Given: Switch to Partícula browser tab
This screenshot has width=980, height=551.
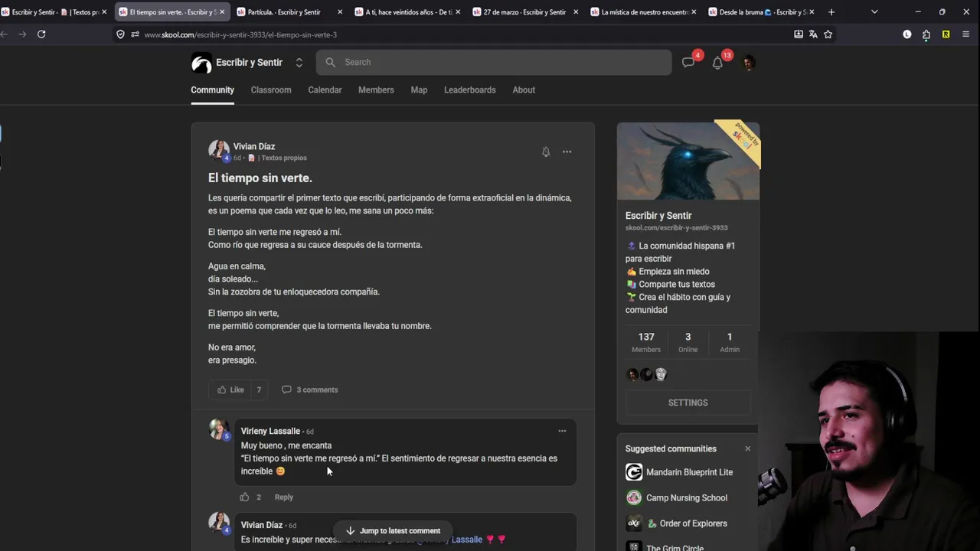Looking at the screenshot, I should 290,12.
